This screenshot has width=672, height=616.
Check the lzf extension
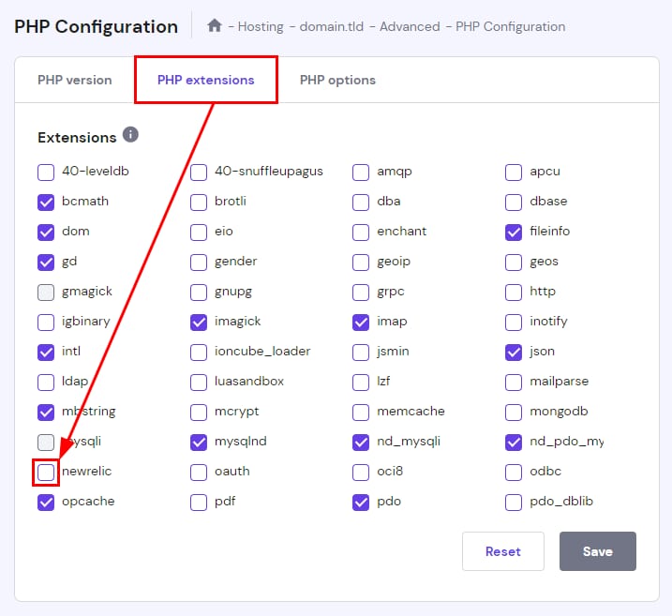[361, 382]
